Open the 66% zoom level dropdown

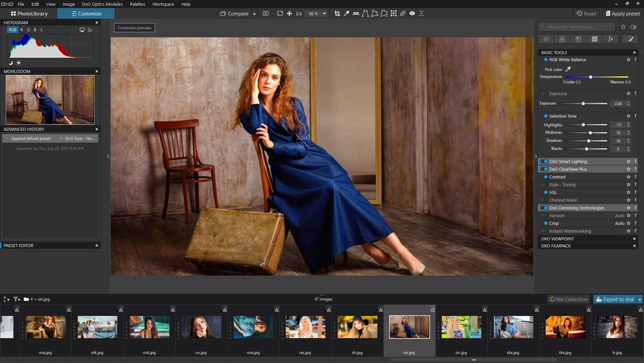click(x=325, y=14)
